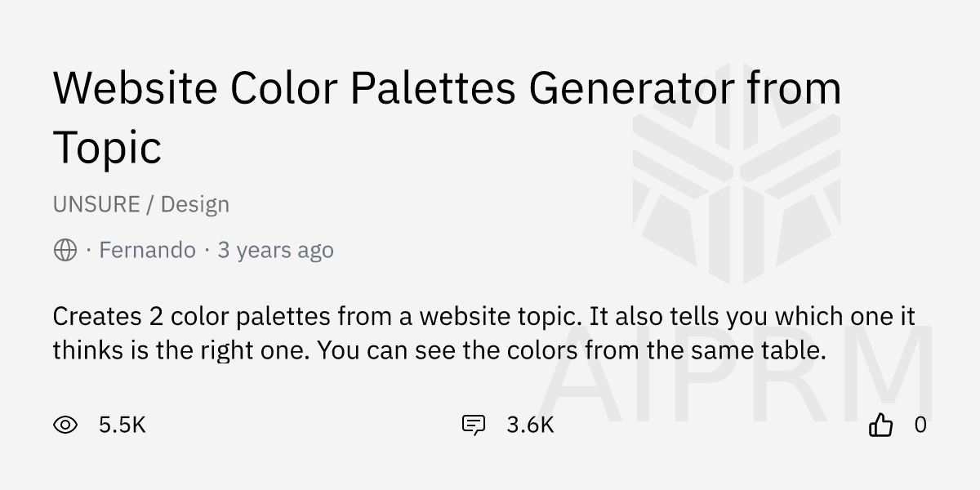Click the slash between UNSURE and Design

(x=150, y=204)
